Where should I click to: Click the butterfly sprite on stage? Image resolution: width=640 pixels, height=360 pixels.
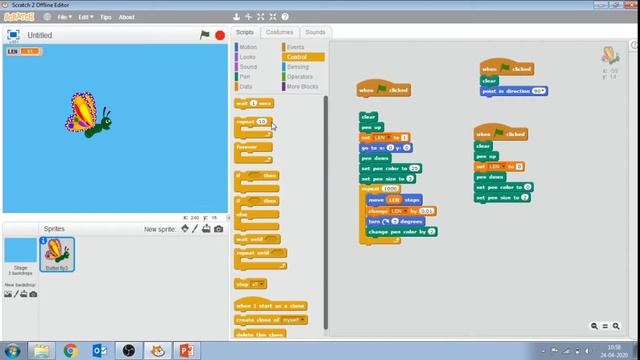pos(88,115)
